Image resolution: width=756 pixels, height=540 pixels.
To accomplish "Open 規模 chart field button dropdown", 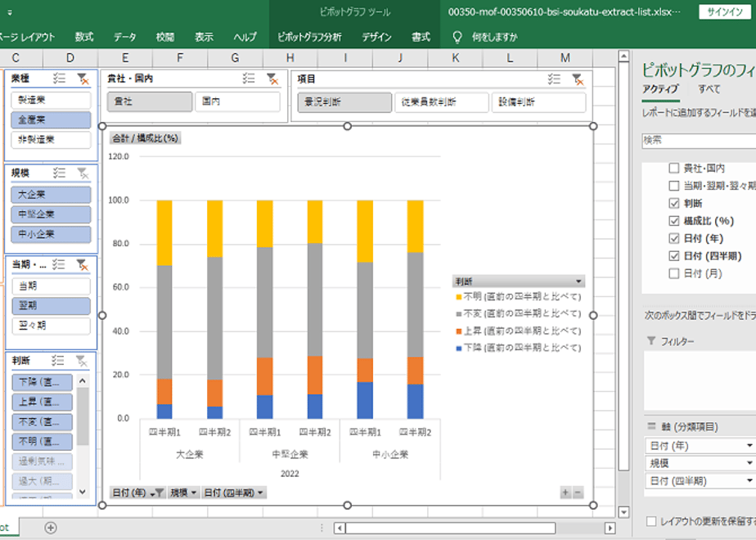I will (x=182, y=493).
